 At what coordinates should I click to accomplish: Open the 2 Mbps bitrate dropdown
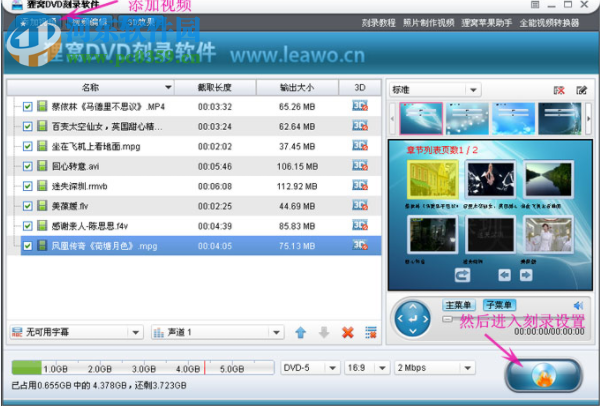click(435, 368)
